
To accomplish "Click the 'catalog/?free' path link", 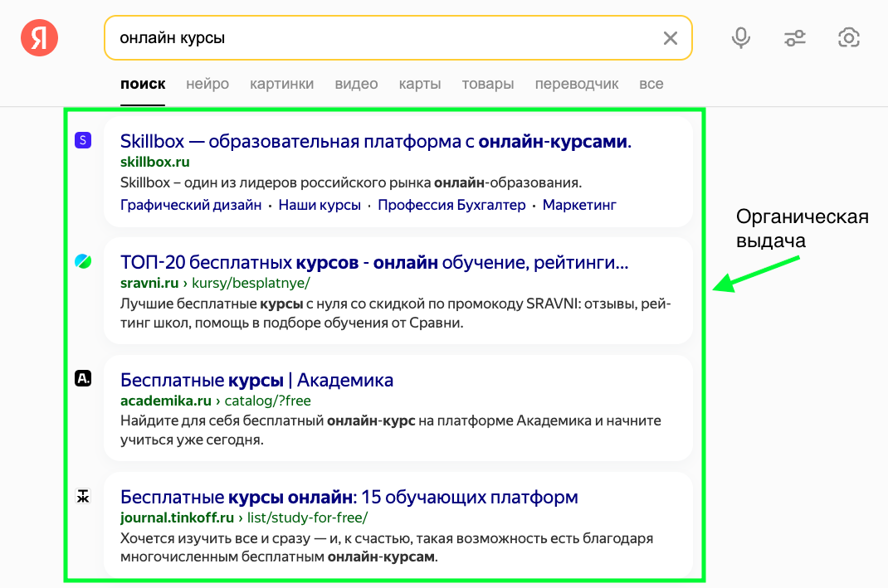I will pos(268,401).
